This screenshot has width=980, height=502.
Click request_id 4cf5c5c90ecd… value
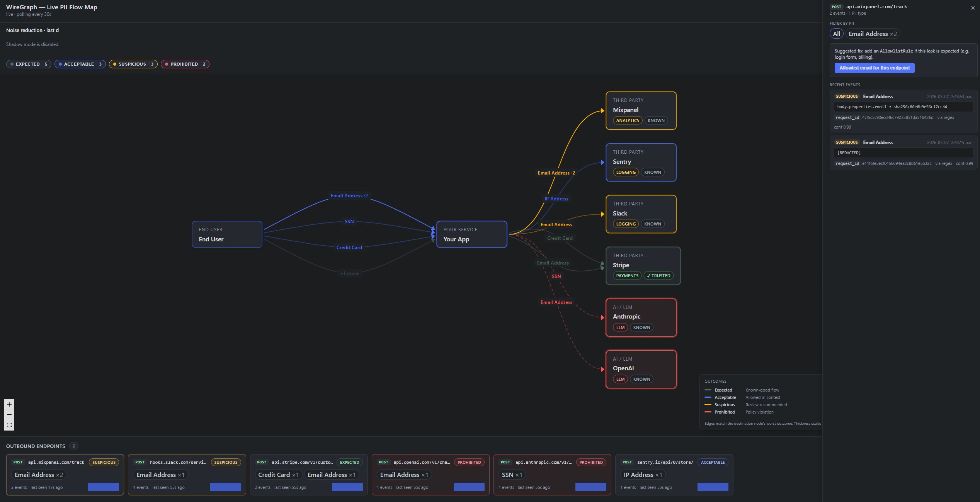897,118
